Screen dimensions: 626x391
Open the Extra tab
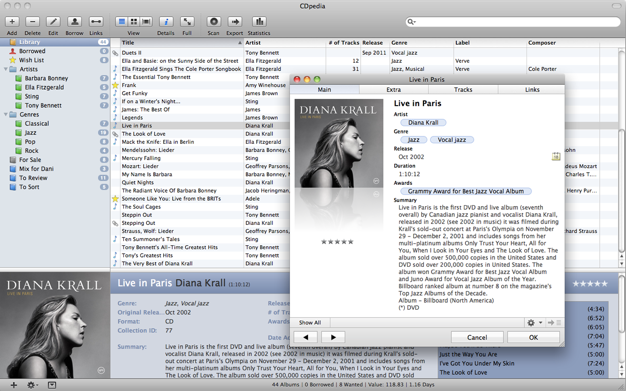(394, 90)
